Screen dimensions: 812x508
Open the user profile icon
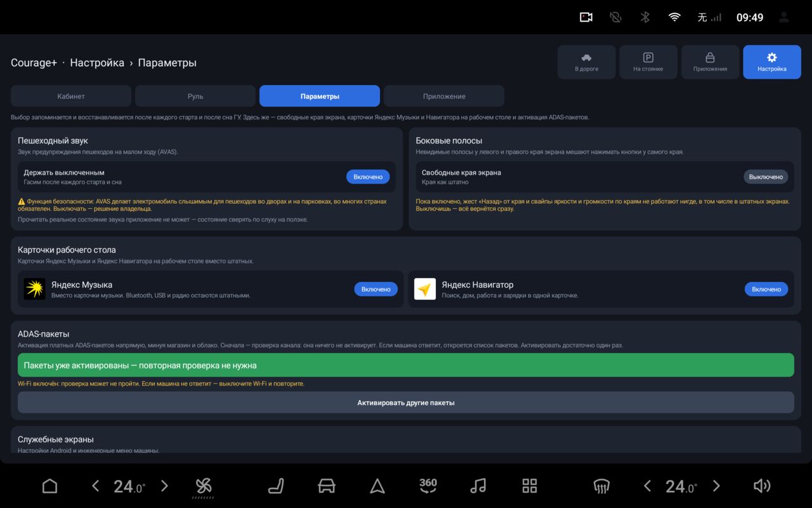point(784,17)
